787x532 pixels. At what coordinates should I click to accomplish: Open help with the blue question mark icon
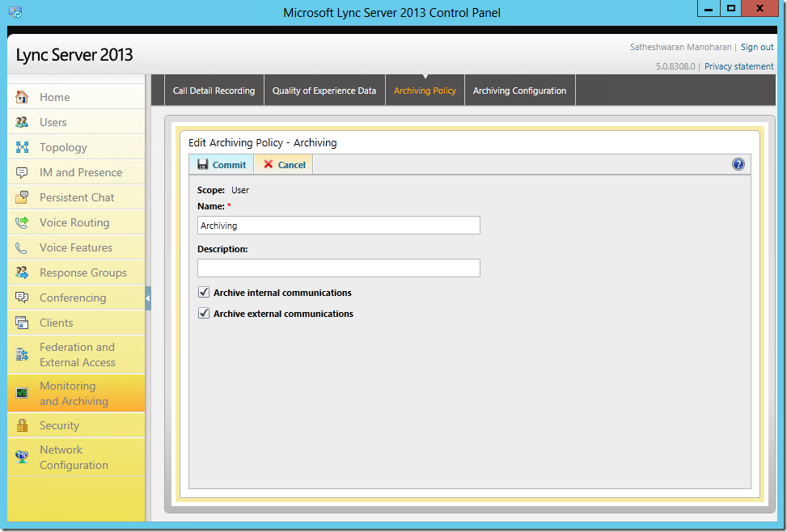(738, 164)
